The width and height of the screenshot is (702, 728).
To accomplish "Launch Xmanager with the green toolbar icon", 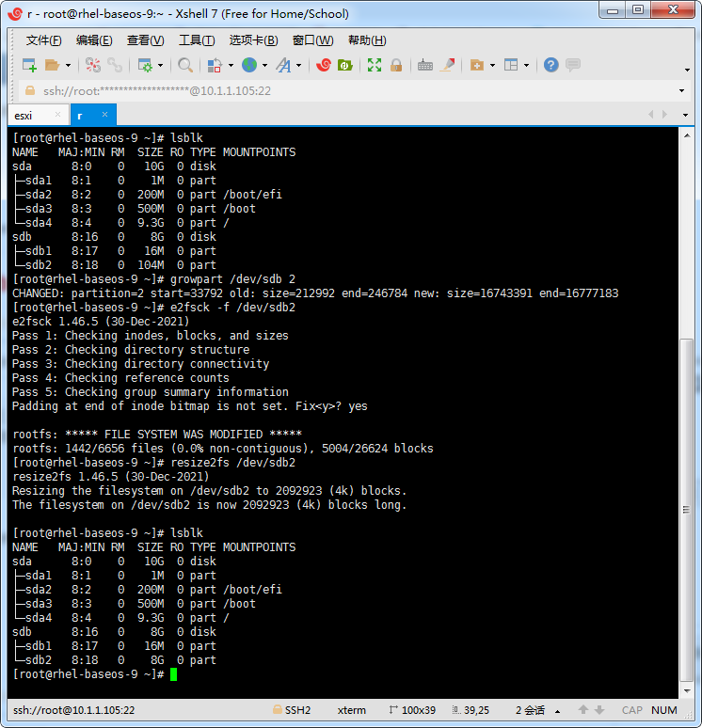I will coord(344,66).
